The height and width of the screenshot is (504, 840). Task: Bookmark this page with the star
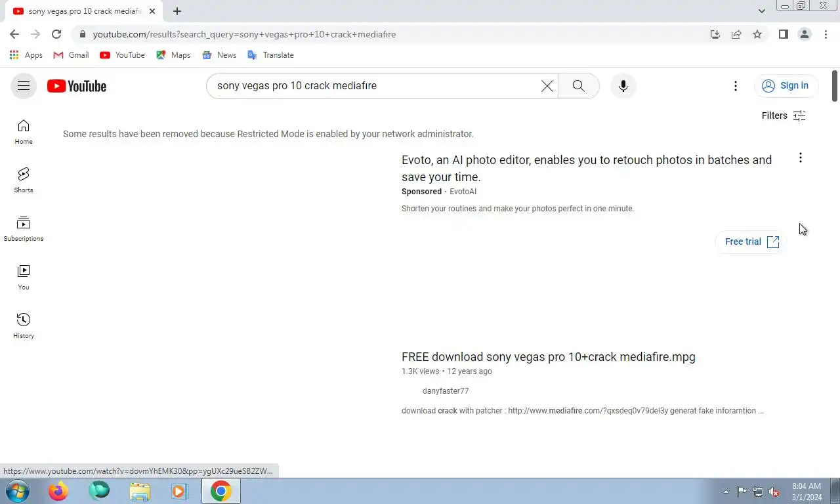pos(757,34)
